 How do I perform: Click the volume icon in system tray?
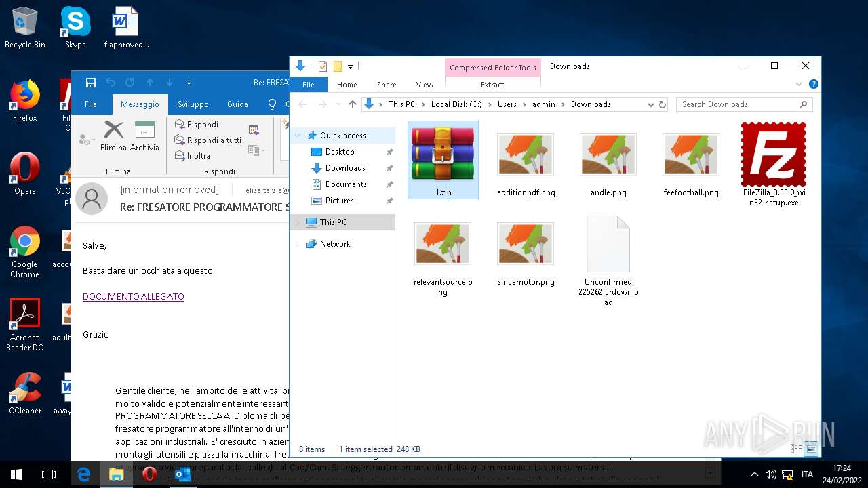[x=770, y=474]
